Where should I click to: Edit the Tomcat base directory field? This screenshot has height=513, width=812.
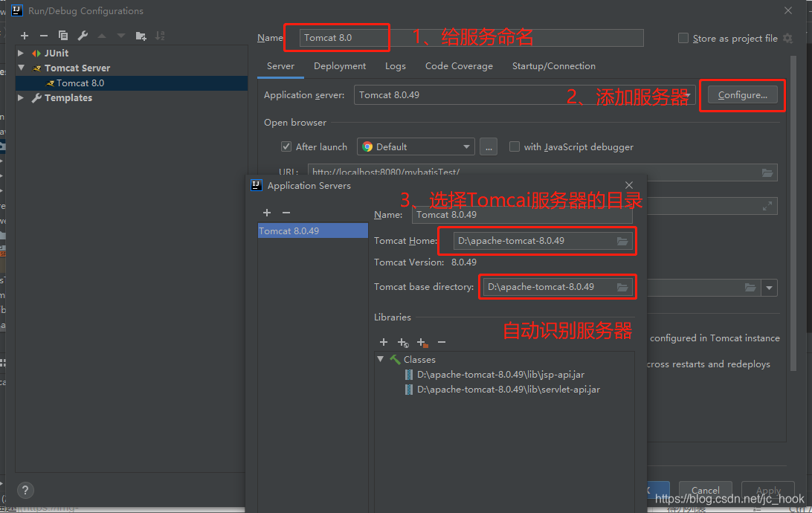pos(557,287)
